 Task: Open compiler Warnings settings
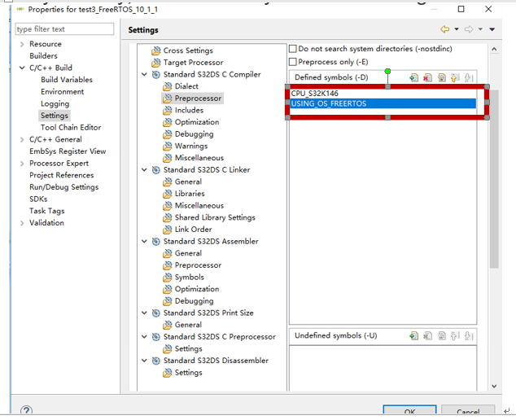191,147
